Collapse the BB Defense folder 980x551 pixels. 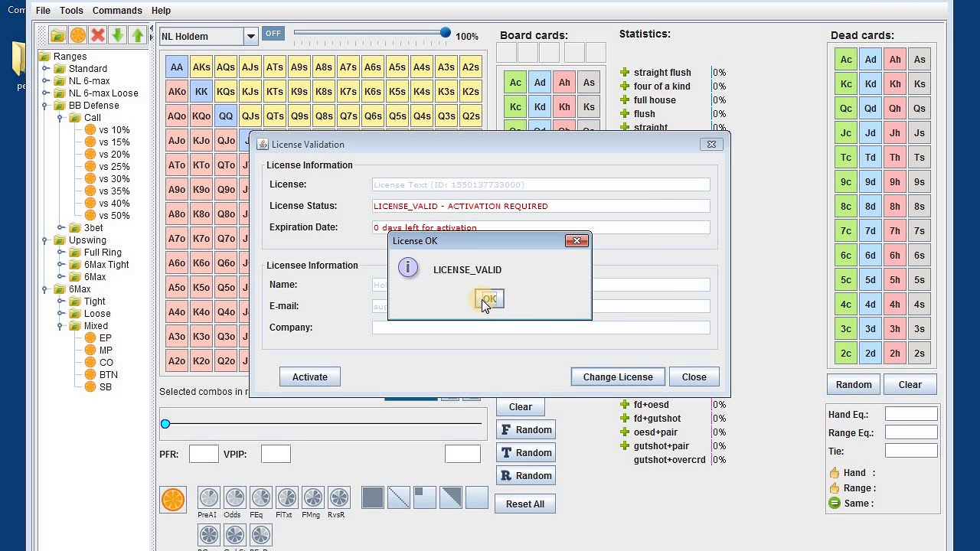45,106
